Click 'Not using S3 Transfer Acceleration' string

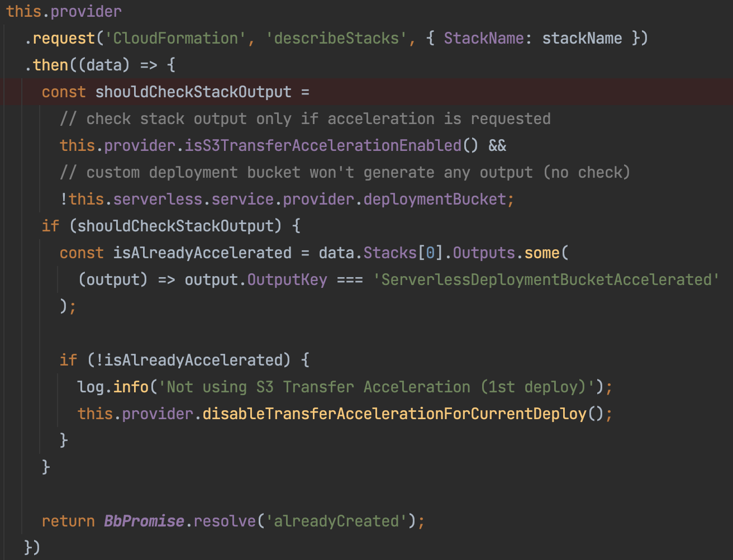coord(377,387)
